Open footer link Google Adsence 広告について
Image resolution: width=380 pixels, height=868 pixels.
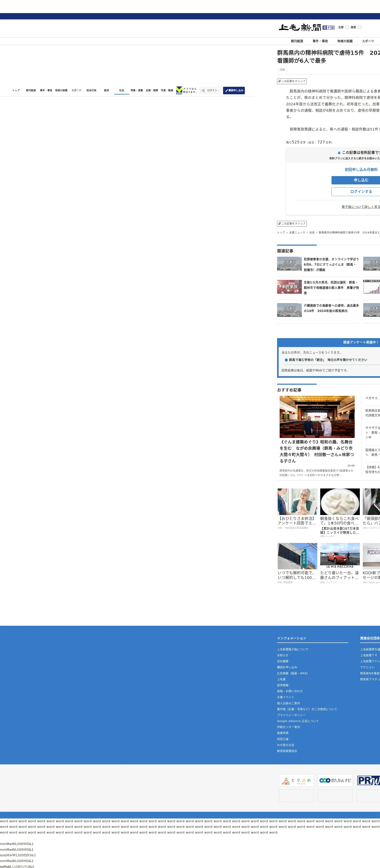298,721
